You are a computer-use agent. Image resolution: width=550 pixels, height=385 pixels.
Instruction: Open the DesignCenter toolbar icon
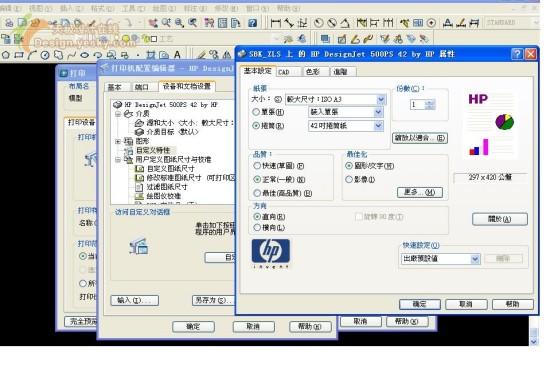[x=222, y=23]
